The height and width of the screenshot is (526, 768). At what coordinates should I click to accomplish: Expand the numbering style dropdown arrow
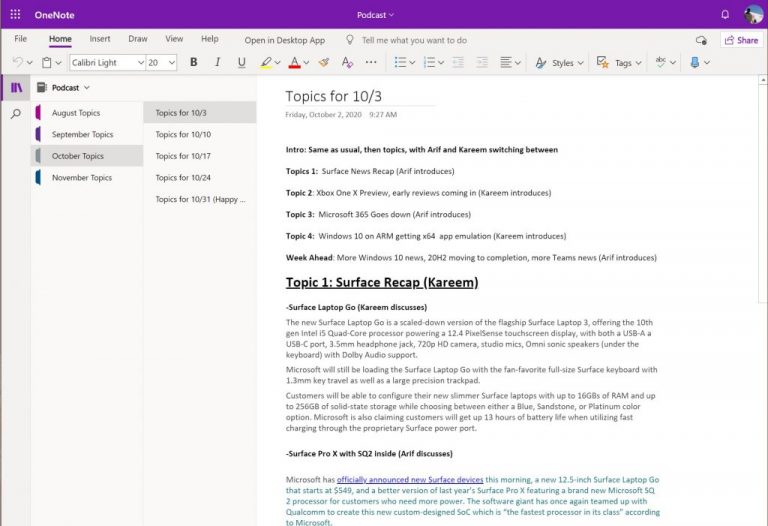coord(441,63)
